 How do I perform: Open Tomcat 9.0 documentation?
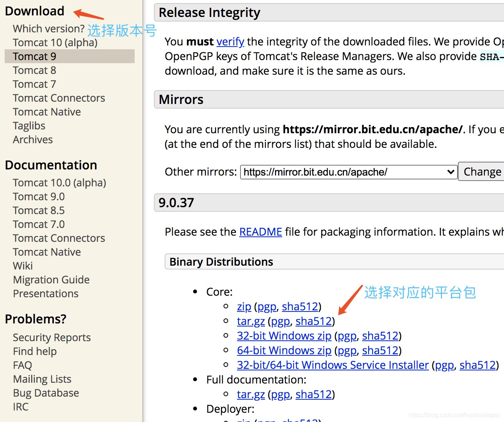[x=38, y=197]
